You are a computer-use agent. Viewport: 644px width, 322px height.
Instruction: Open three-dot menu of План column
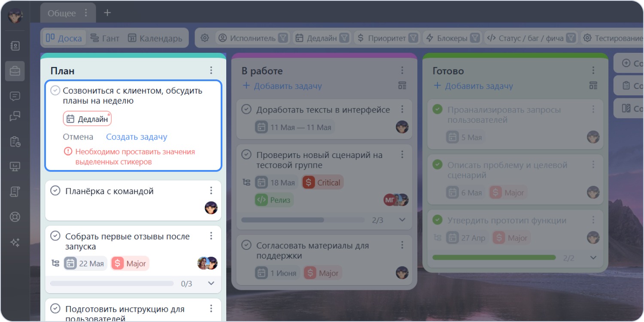pos(211,70)
